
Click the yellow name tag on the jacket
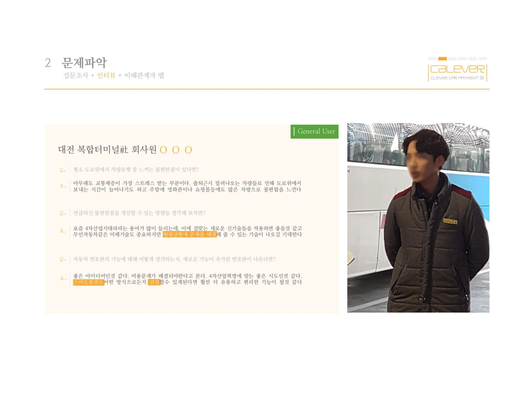pos(450,221)
